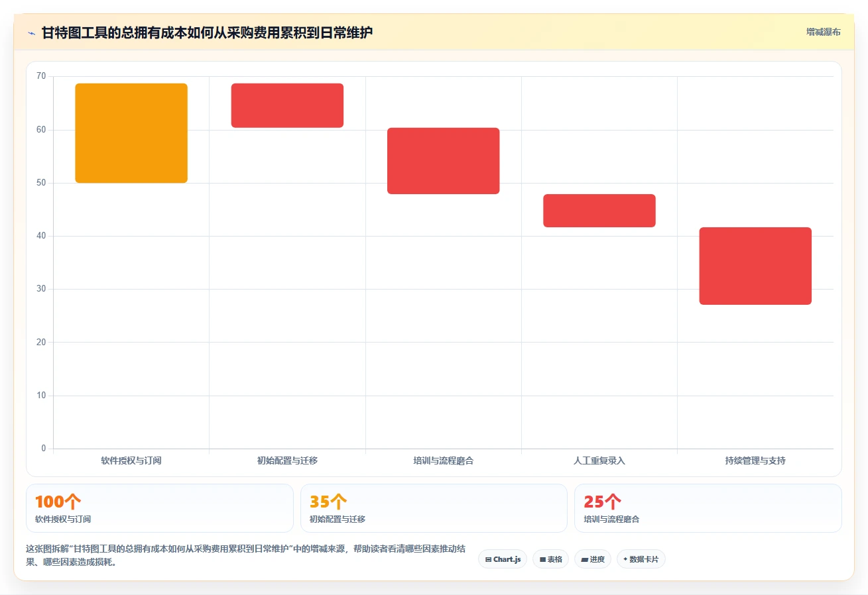Image resolution: width=868 pixels, height=595 pixels.
Task: Click the icon inside the 进度 chip
Action: pos(584,560)
